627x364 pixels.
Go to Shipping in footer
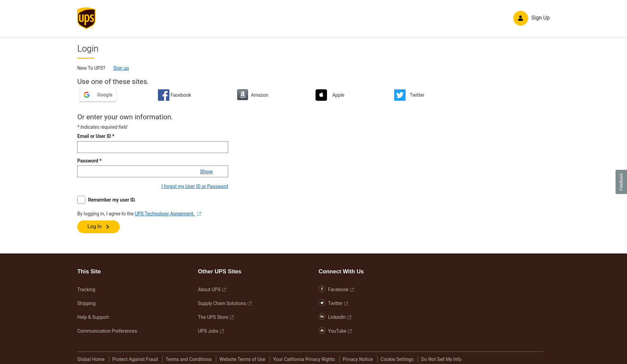pos(86,303)
